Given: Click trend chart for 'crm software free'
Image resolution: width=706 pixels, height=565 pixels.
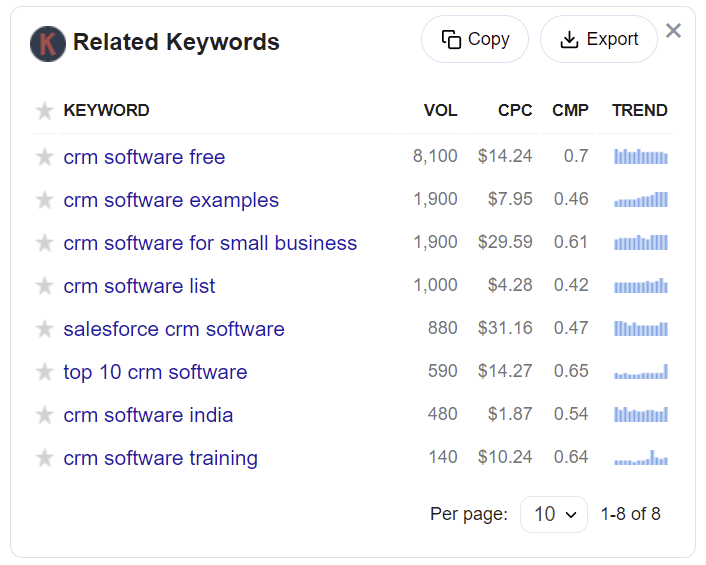Looking at the screenshot, I should 640,157.
